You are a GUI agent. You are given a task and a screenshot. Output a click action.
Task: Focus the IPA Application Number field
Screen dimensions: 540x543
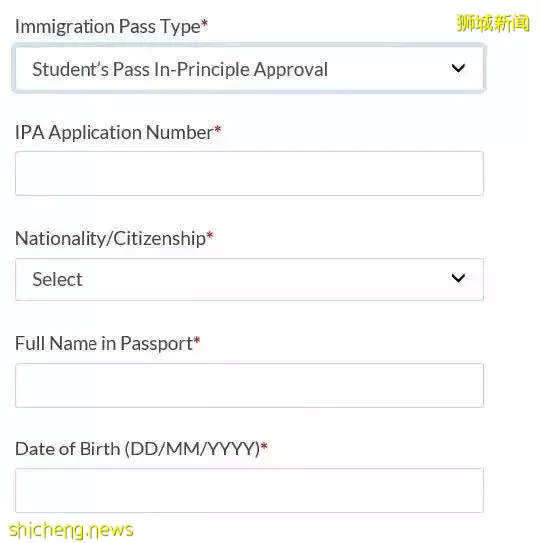249,173
